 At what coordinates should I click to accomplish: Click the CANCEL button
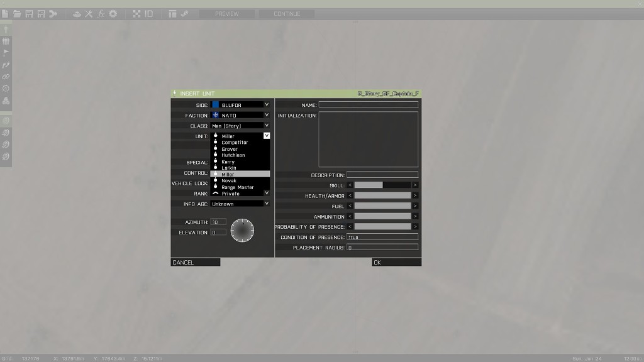click(x=195, y=262)
